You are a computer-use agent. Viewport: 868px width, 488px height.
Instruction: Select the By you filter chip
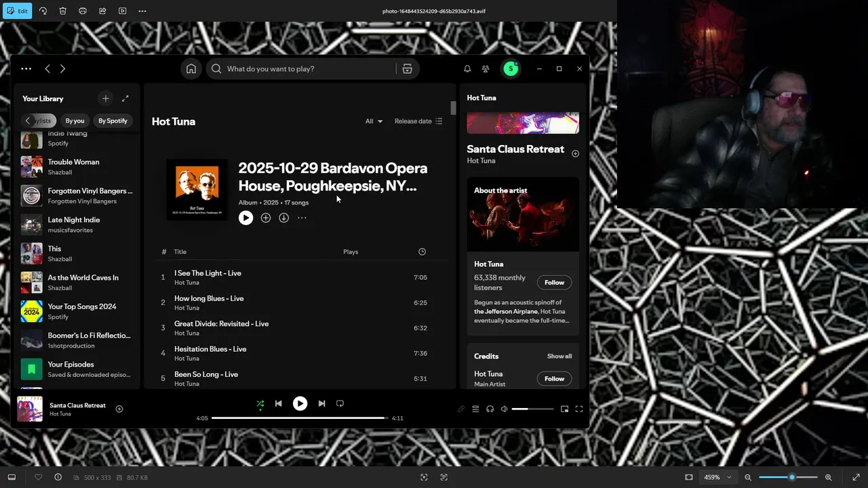75,121
